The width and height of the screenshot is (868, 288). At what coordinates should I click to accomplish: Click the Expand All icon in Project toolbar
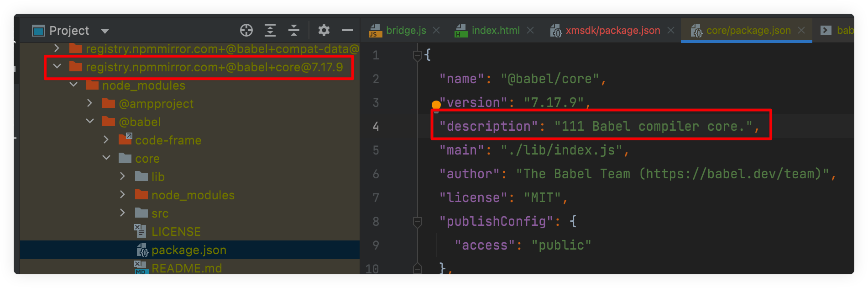[270, 30]
